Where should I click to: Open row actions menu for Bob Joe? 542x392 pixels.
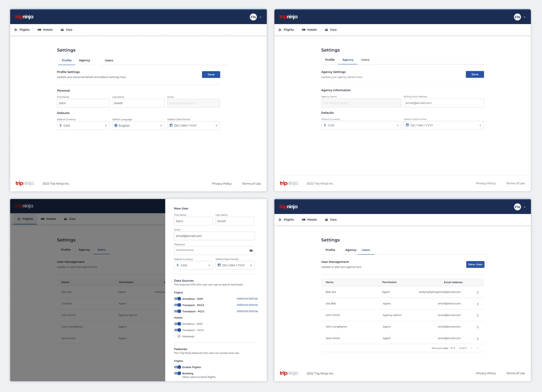coord(478,292)
